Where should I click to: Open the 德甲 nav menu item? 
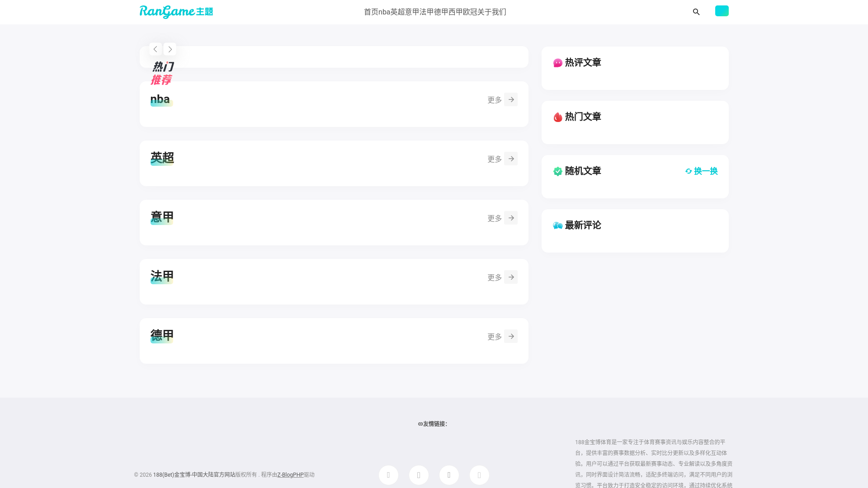click(x=441, y=12)
